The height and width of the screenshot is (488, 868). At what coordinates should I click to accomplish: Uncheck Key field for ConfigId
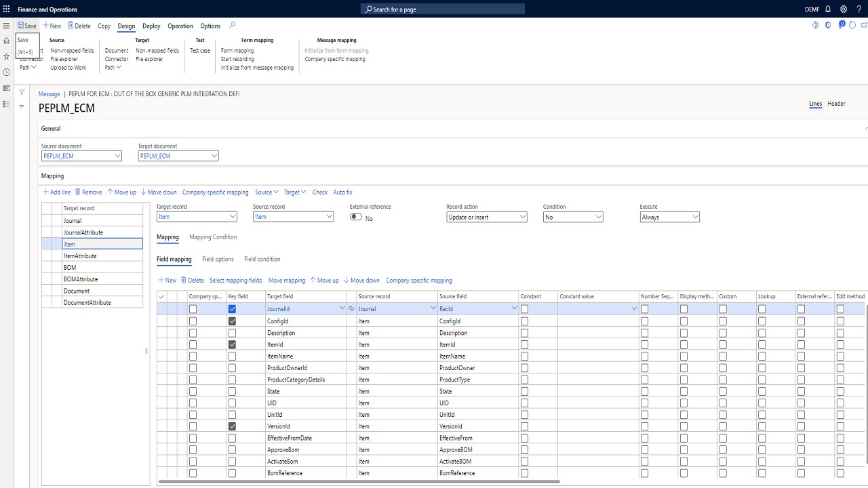click(x=232, y=321)
